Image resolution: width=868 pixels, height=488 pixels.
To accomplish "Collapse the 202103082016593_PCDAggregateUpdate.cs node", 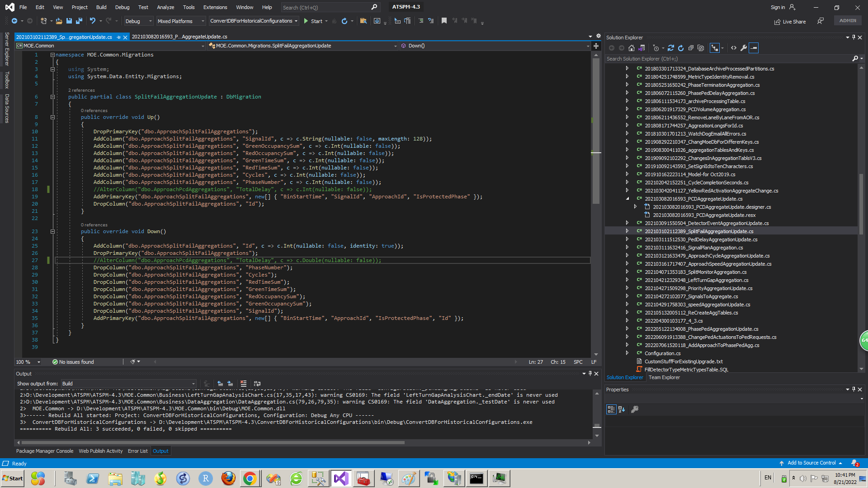I will point(627,199).
